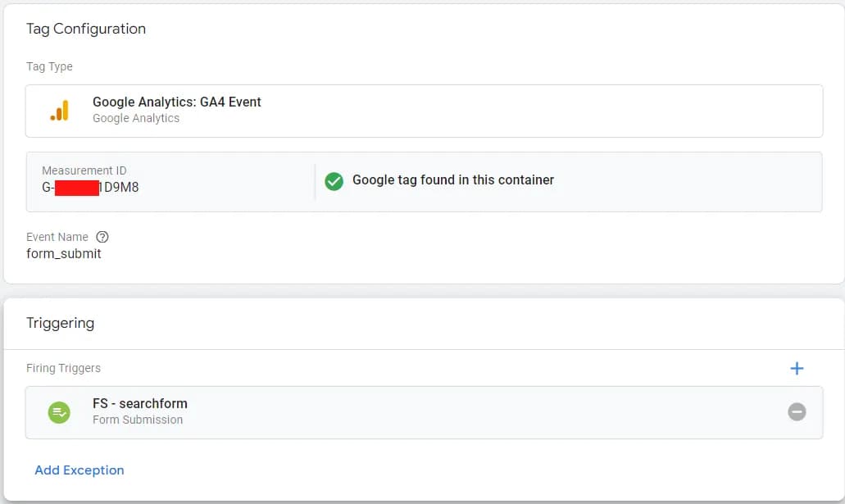Click the blue plus icon to add trigger
The height and width of the screenshot is (504, 845).
[796, 368]
